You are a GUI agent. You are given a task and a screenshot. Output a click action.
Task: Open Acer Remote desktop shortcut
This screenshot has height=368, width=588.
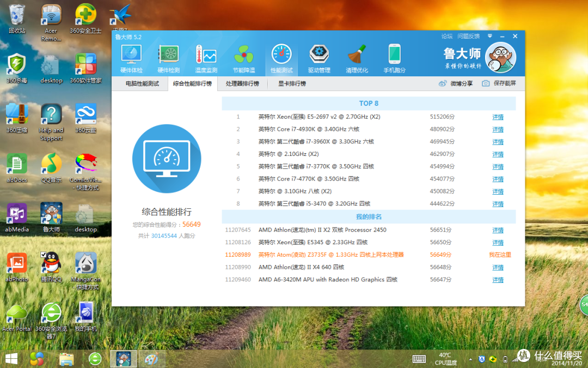click(51, 22)
